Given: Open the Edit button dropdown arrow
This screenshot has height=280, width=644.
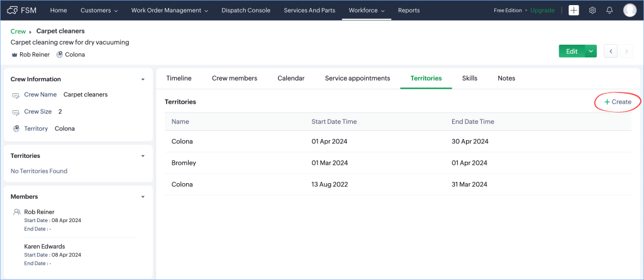Looking at the screenshot, I should (591, 51).
